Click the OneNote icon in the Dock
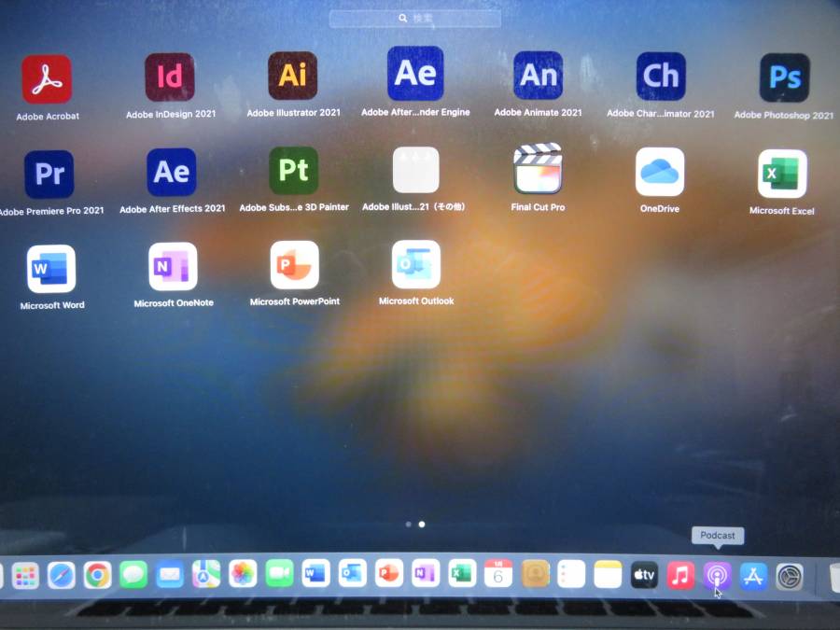840x630 pixels. 426,574
